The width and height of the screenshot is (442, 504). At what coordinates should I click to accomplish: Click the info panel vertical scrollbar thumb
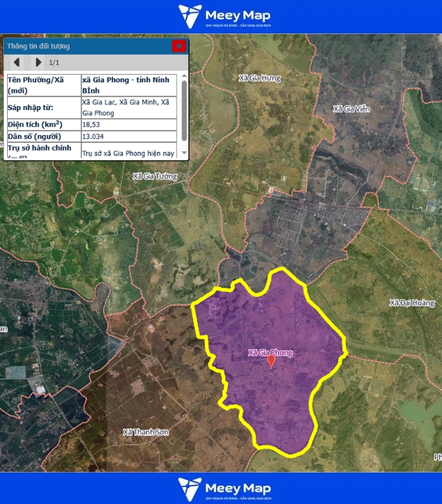click(x=184, y=108)
